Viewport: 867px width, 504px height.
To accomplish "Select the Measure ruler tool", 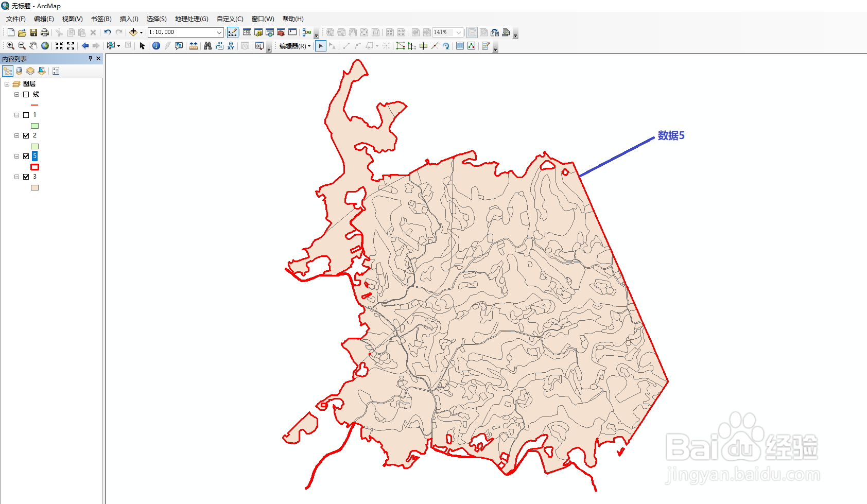I will [194, 46].
